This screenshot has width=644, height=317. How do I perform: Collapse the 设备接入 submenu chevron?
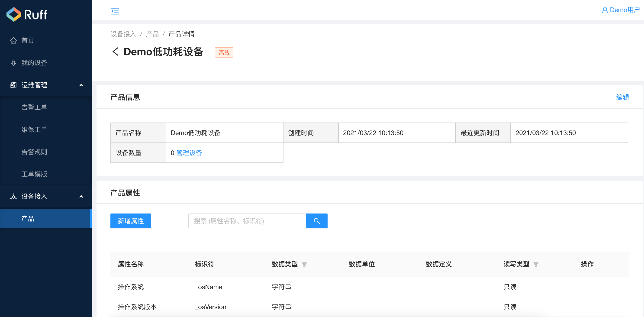(81, 197)
